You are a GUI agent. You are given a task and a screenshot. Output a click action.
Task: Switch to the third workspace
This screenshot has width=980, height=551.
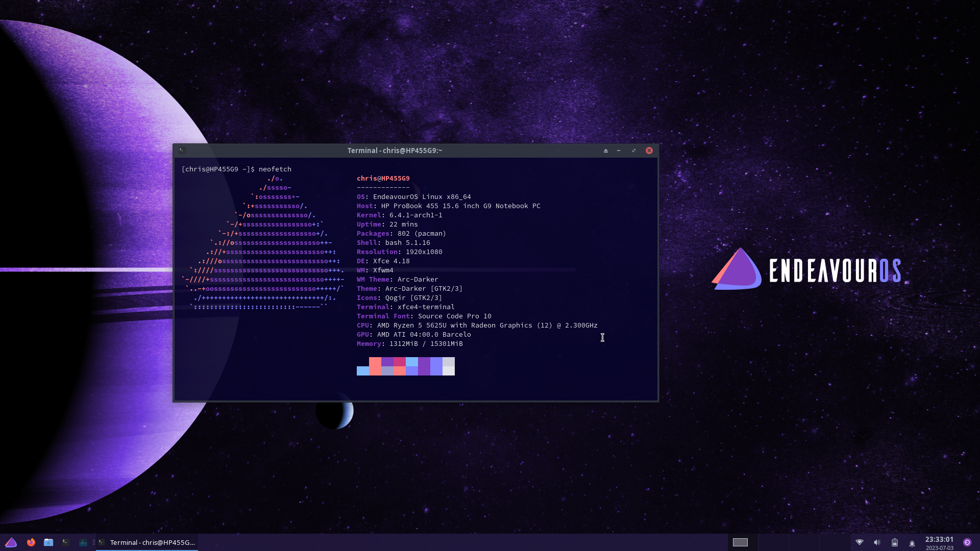click(x=804, y=542)
